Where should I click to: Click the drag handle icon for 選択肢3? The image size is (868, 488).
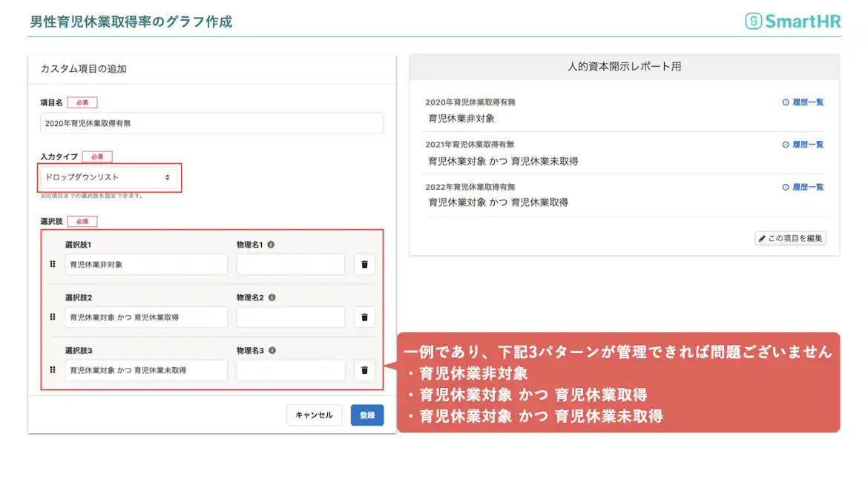(x=52, y=370)
